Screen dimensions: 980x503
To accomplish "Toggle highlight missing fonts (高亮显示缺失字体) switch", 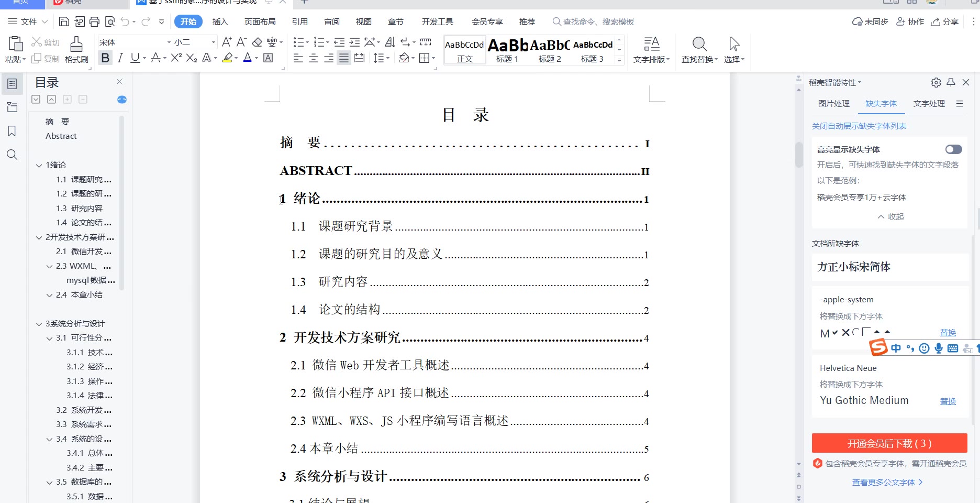I will [953, 149].
